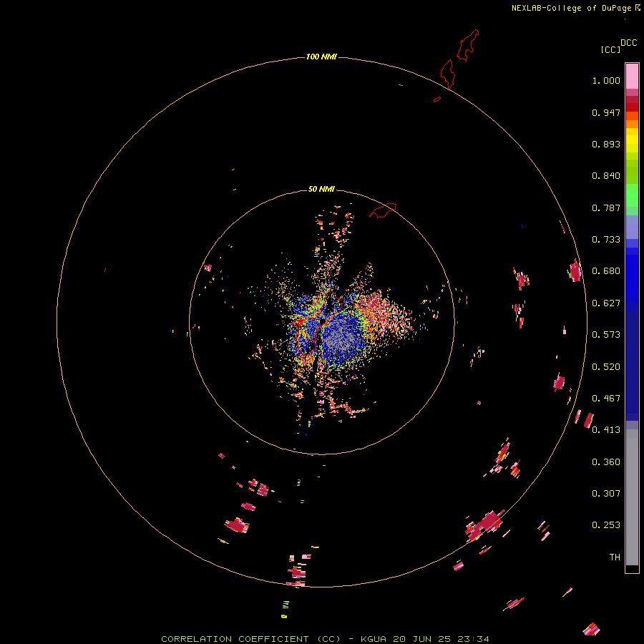Screen dimensions: 644x644
Task: Select the 0.467 legend value
Action: 606,399
